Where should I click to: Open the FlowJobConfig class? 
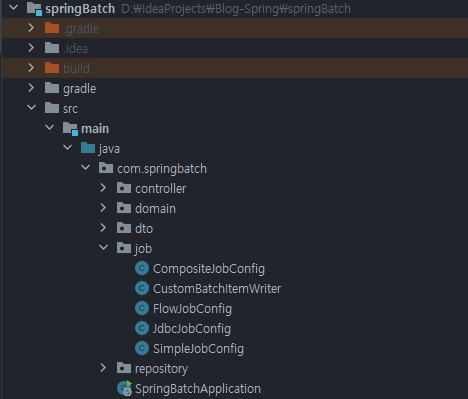pyautogui.click(x=192, y=309)
